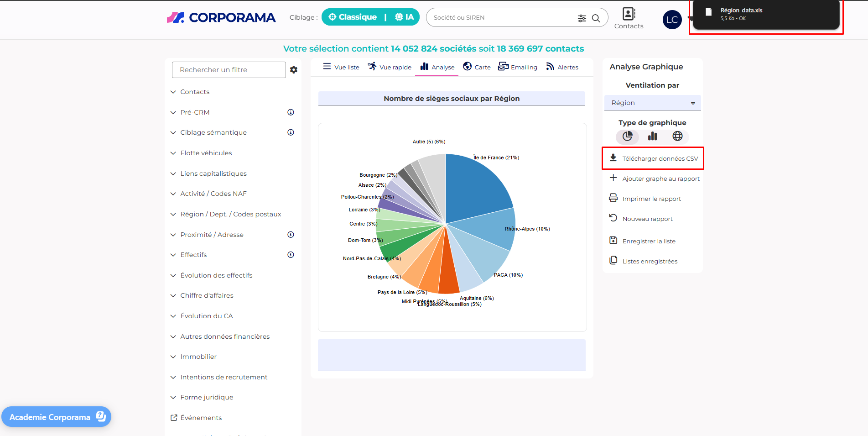Expand the Chiffre d'affaires filter
The image size is (868, 436).
(207, 295)
